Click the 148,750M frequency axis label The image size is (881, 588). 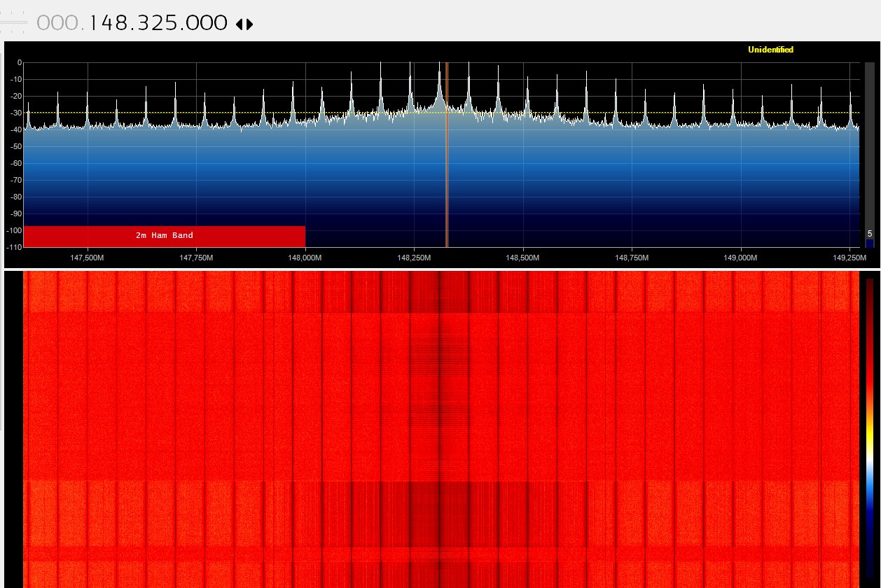point(632,258)
